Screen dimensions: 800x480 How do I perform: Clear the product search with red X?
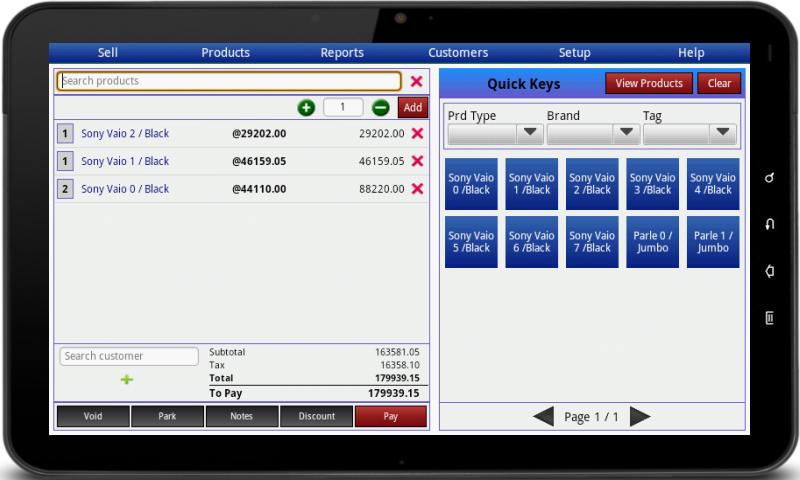point(416,81)
